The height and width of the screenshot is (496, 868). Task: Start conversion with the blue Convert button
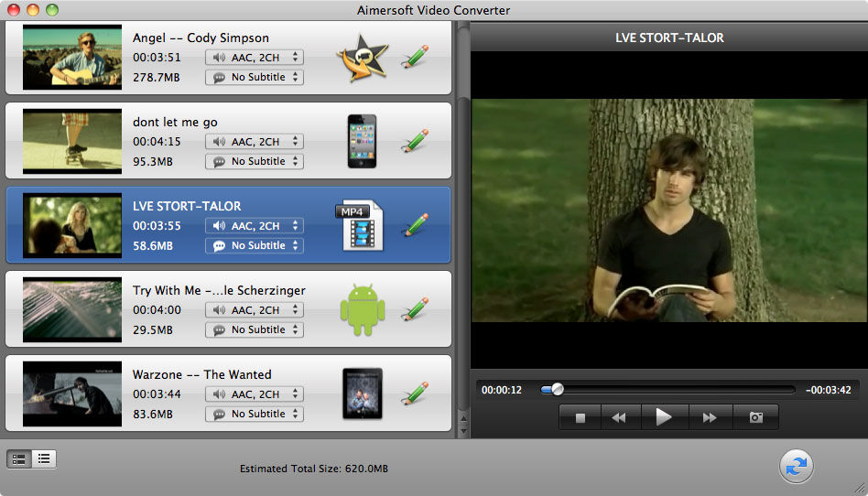click(x=796, y=467)
